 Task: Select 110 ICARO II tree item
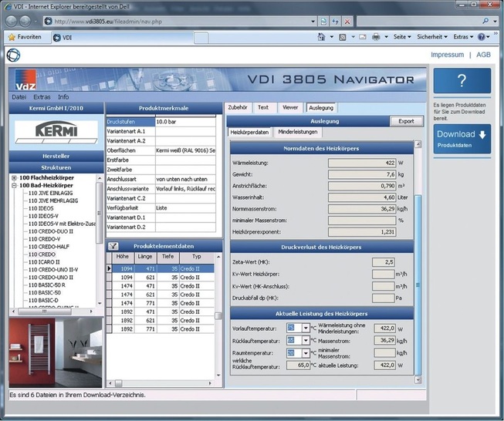[x=44, y=262]
